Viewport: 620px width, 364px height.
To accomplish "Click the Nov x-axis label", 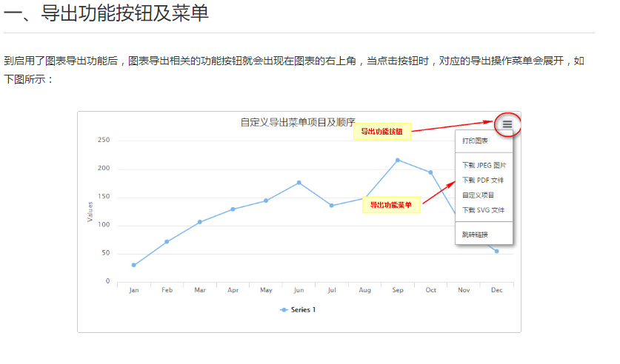I will point(464,290).
